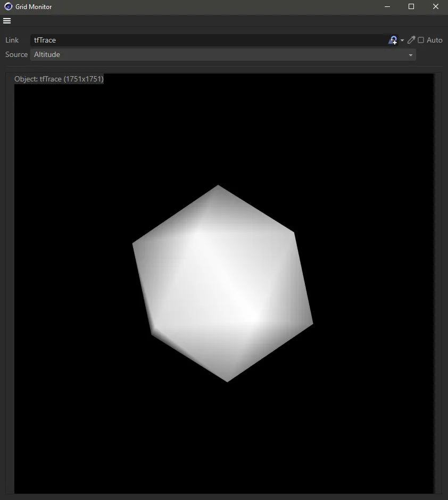Enable the Auto checkbox
Viewport: 448px width, 500px height.
pyautogui.click(x=420, y=40)
